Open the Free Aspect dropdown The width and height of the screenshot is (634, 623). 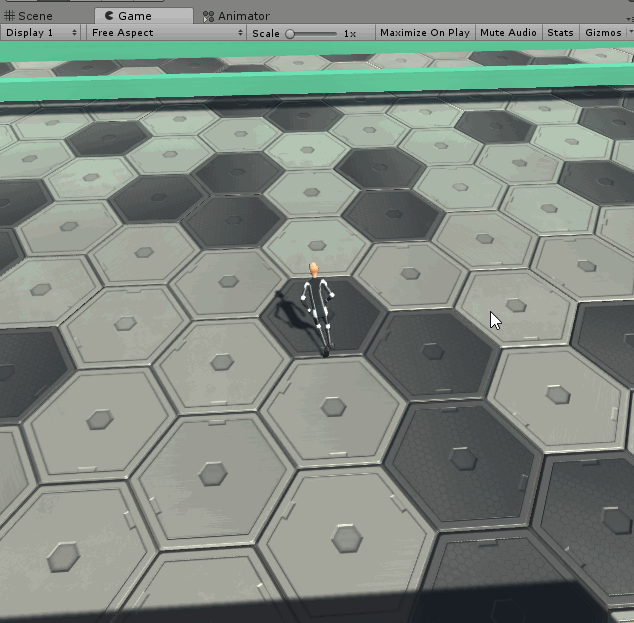[x=166, y=33]
